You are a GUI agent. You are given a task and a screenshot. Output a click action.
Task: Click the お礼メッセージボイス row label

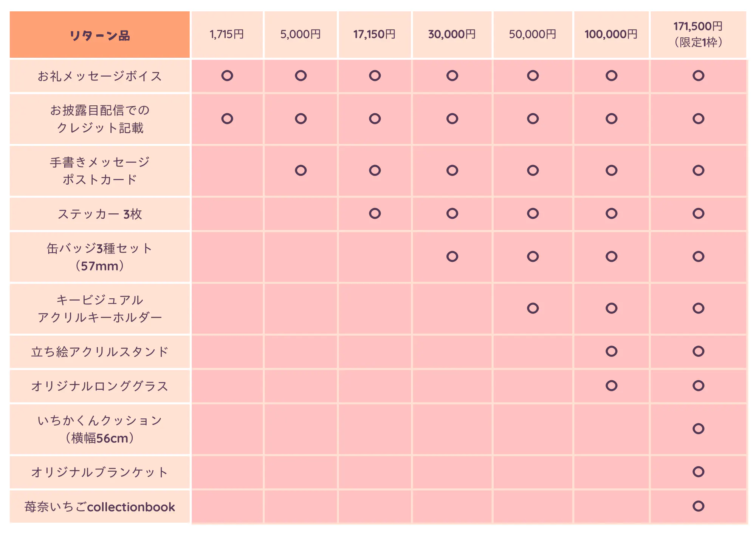coord(100,76)
